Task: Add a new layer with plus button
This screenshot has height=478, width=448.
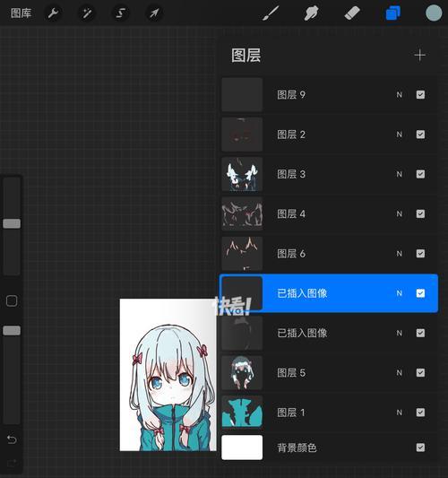Action: pos(420,56)
